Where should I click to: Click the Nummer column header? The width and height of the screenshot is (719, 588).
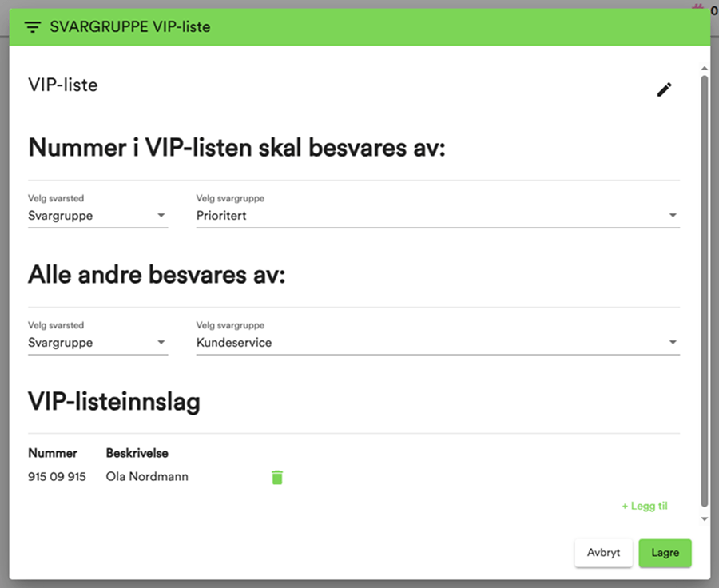pyautogui.click(x=53, y=452)
